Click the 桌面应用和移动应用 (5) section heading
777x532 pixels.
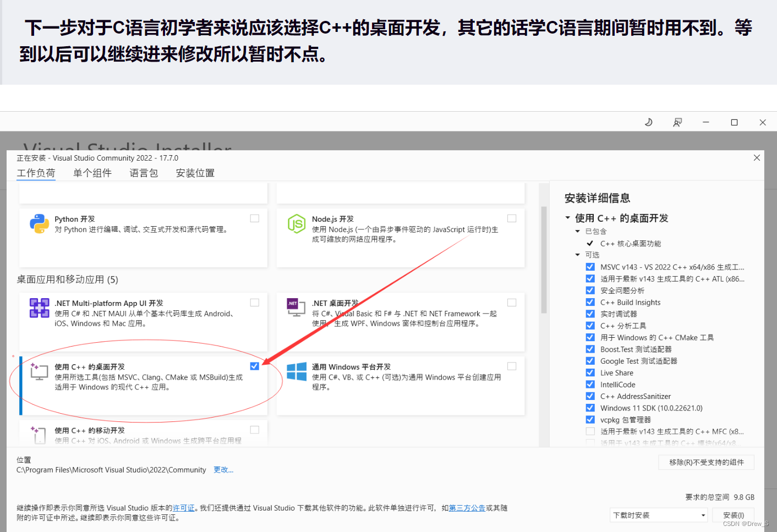pyautogui.click(x=67, y=279)
